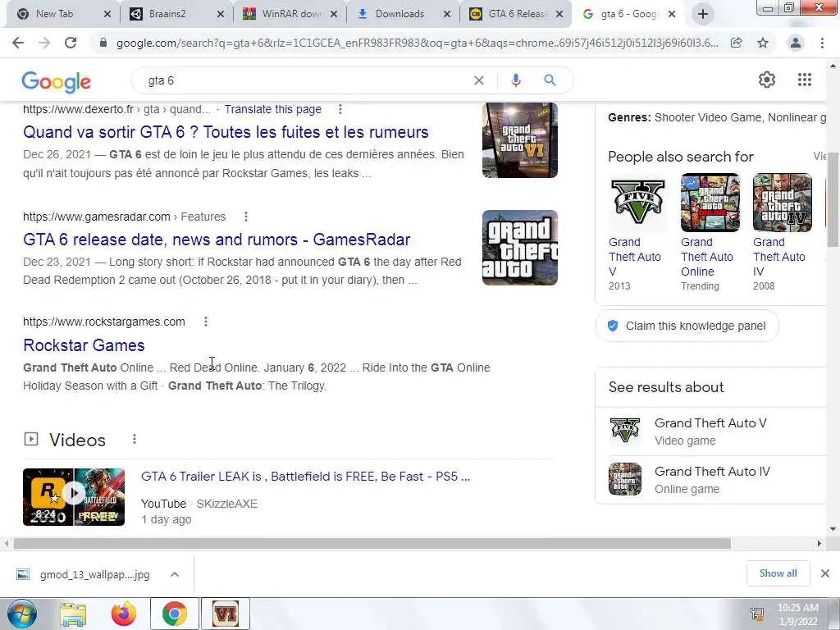The image size is (840, 630).
Task: Click system tray action center icon
Action: click(x=757, y=614)
